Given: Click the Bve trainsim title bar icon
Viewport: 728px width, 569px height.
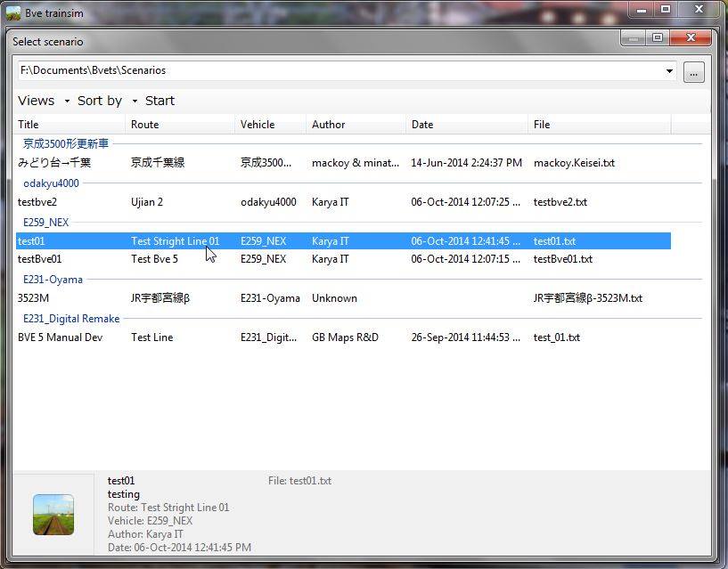Looking at the screenshot, I should pos(13,13).
